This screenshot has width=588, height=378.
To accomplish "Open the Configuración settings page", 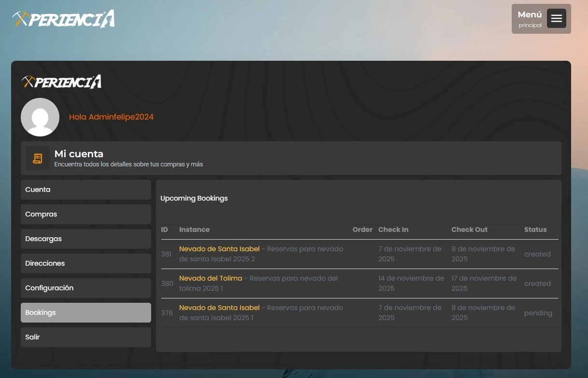I will pos(85,288).
